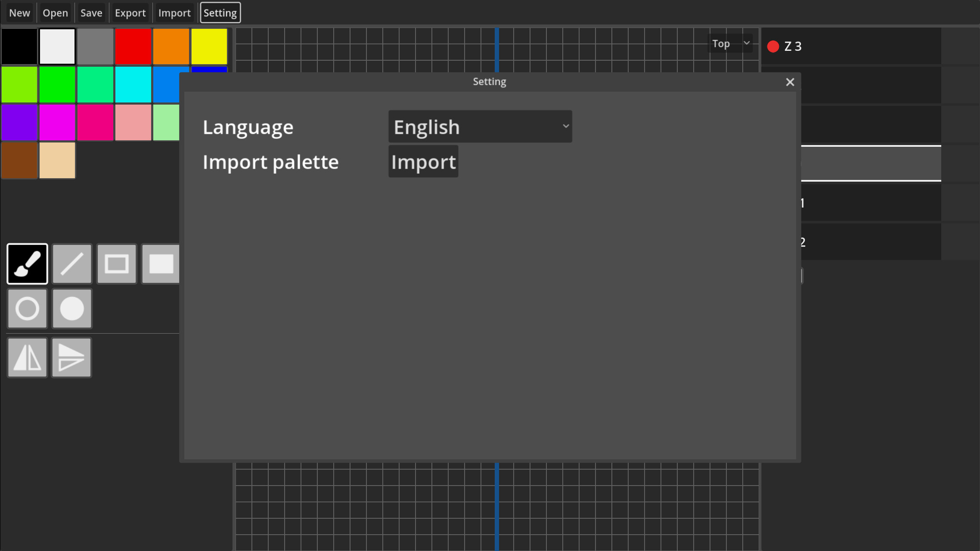Open the Export menu item
The image size is (980, 551).
point(130,12)
